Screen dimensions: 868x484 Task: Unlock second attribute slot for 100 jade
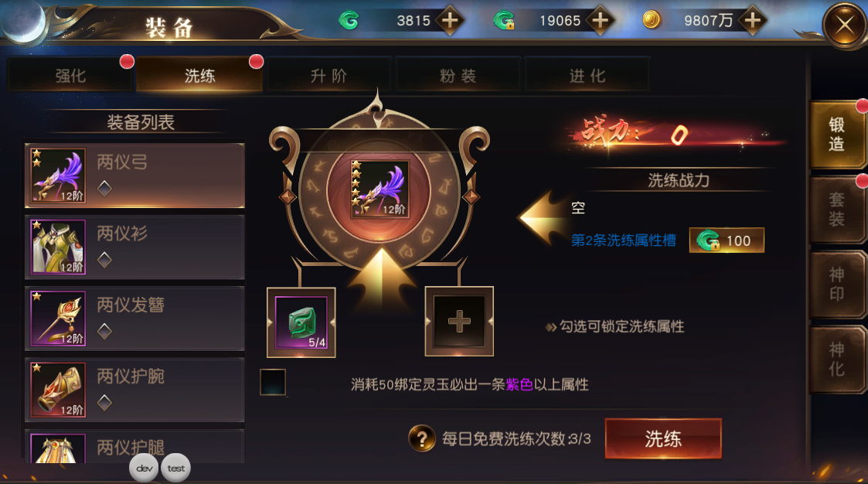[727, 240]
